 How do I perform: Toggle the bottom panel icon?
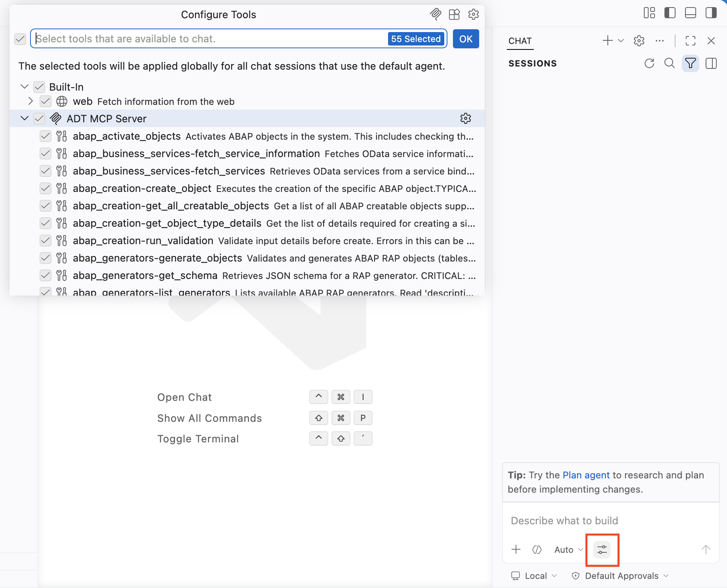click(691, 13)
